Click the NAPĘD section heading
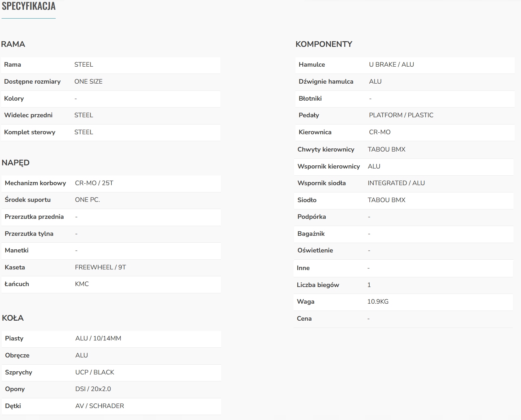The image size is (521, 420). pyautogui.click(x=15, y=163)
